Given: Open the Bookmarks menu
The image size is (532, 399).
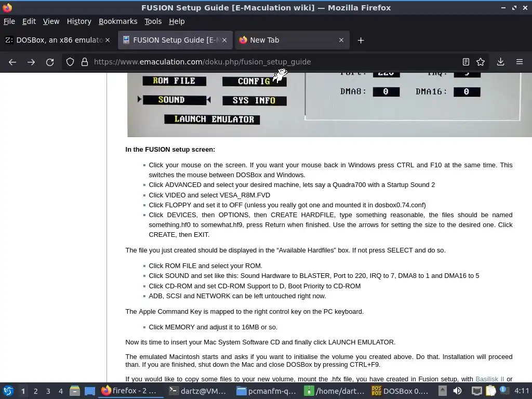Looking at the screenshot, I should point(118,21).
